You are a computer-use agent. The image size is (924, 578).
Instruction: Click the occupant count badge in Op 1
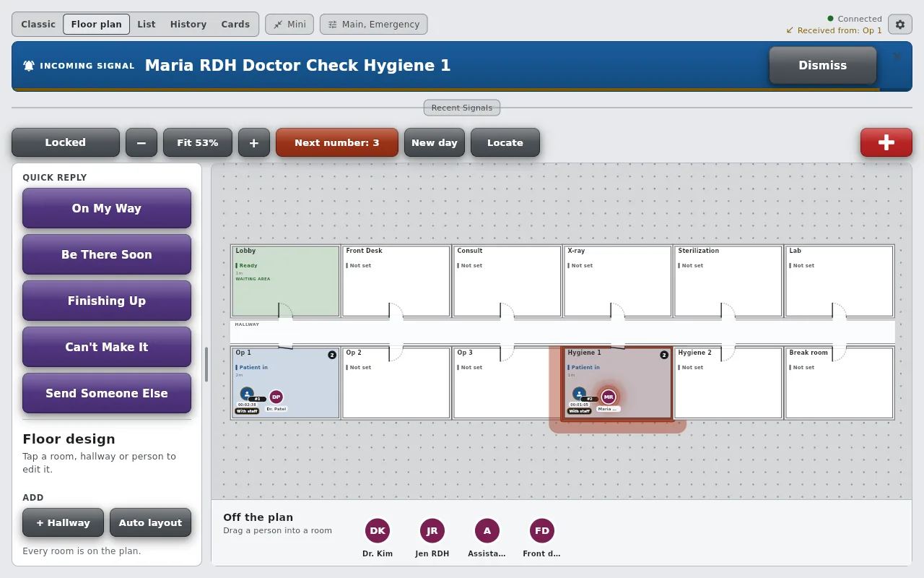pyautogui.click(x=332, y=355)
